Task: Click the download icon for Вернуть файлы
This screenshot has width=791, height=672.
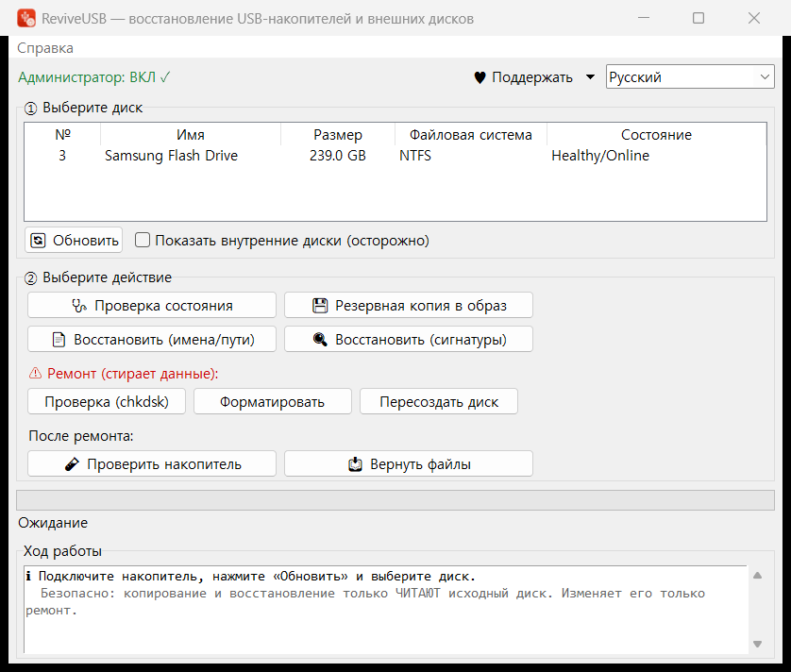Action: pos(355,464)
